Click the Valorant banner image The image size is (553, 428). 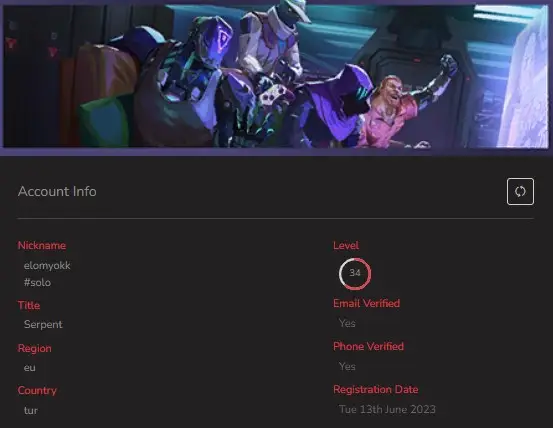(x=276, y=76)
